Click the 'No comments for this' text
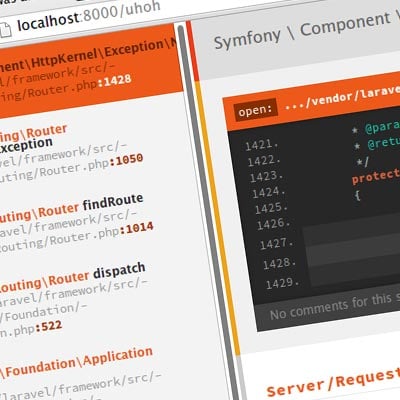 click(335, 307)
